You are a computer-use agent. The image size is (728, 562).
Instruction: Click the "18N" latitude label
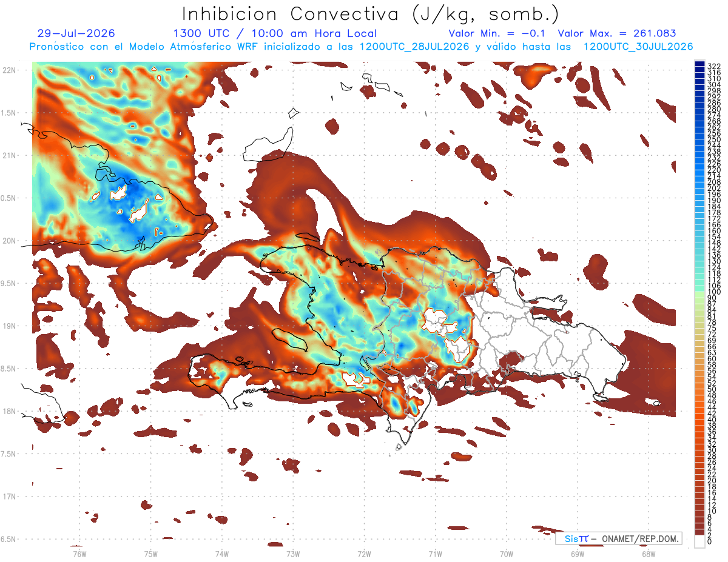coord(9,412)
